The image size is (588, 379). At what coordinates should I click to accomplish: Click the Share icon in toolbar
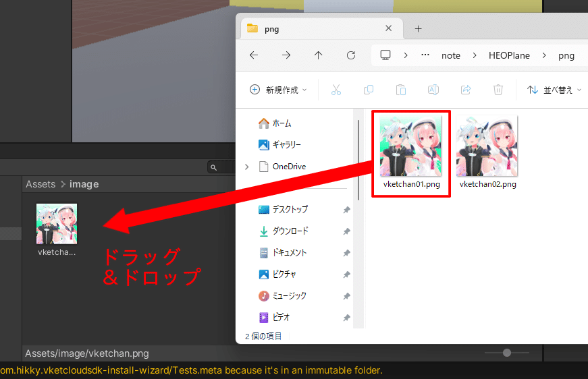(x=466, y=90)
